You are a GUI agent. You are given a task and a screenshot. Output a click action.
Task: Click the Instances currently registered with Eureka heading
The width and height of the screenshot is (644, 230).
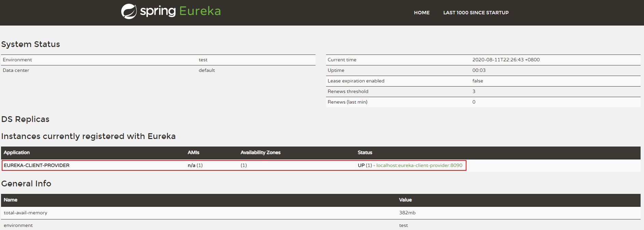click(88, 136)
